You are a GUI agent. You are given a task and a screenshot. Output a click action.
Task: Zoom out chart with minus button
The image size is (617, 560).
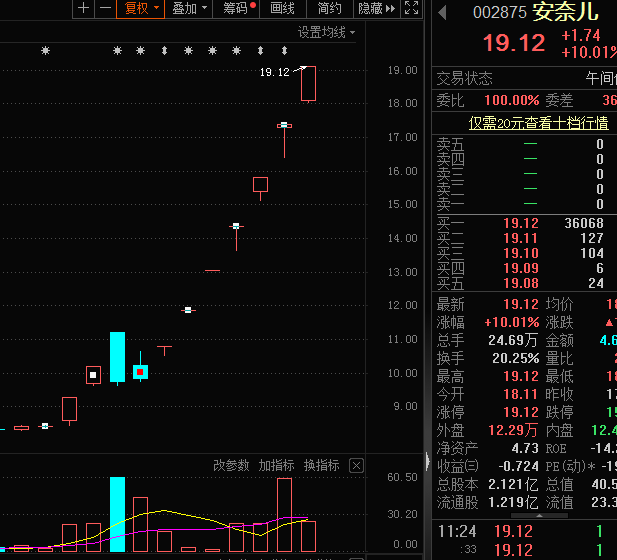click(105, 8)
